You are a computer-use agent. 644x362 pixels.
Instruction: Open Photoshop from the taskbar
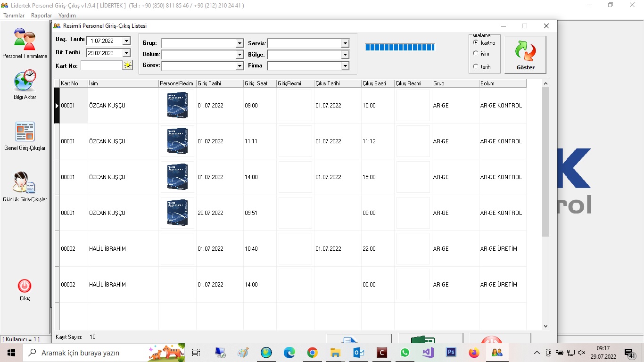pyautogui.click(x=451, y=353)
